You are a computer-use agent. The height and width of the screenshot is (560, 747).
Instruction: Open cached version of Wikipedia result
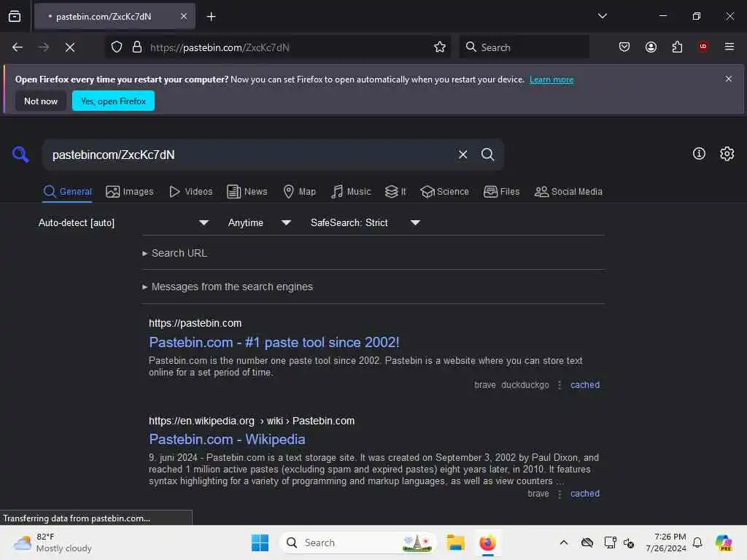(584, 494)
